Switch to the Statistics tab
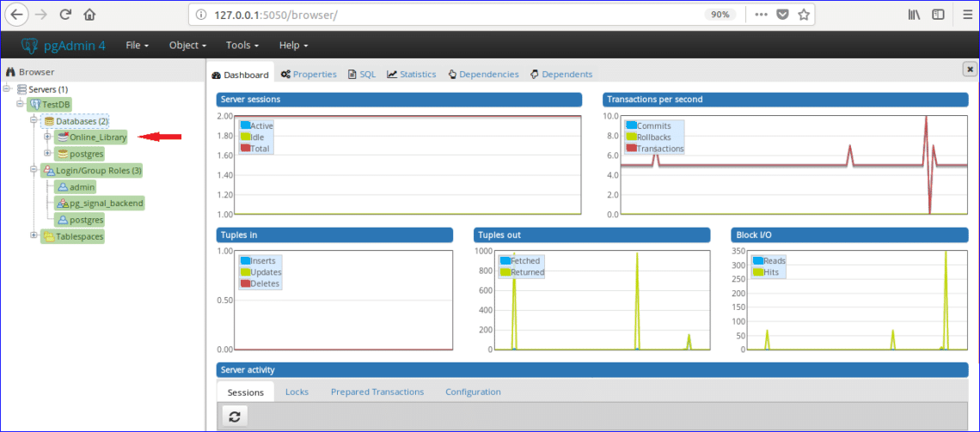 [412, 75]
